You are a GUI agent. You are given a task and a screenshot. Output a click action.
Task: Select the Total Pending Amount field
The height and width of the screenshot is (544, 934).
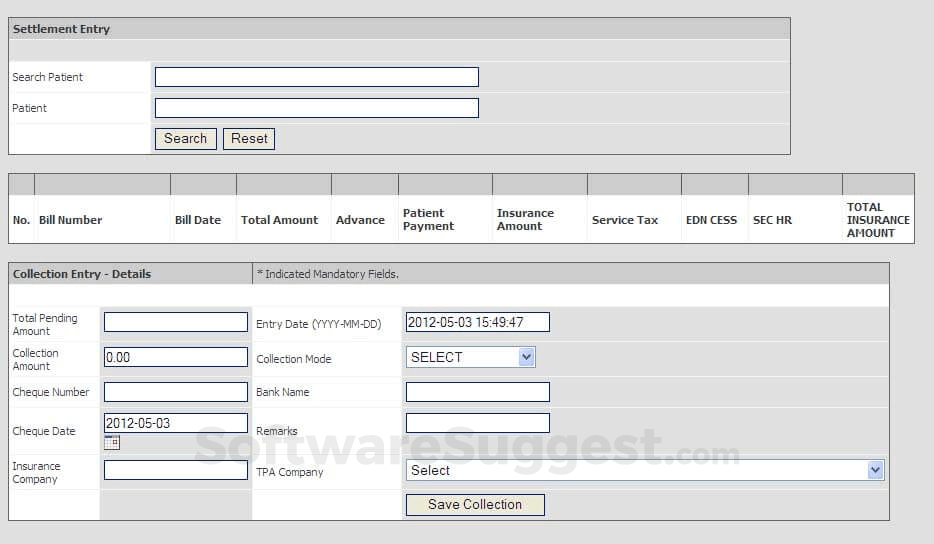coord(175,322)
